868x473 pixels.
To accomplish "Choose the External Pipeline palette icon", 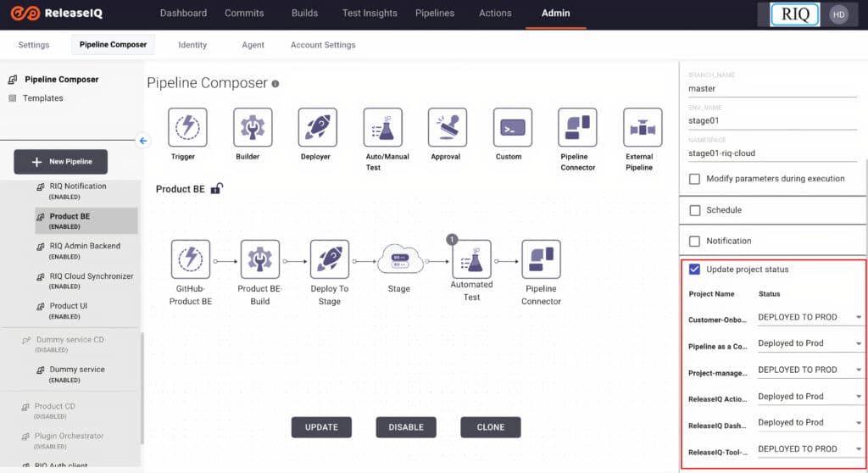I will point(643,127).
